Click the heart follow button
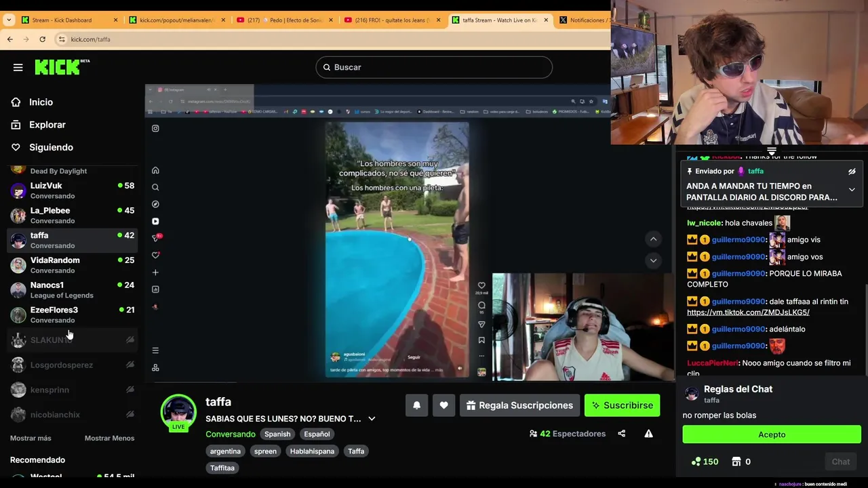 (443, 405)
